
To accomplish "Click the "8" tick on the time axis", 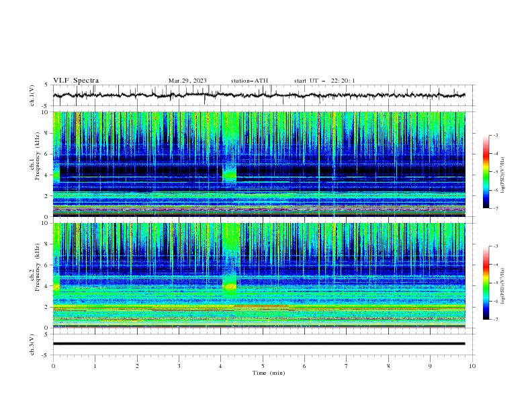I will 388,366.
